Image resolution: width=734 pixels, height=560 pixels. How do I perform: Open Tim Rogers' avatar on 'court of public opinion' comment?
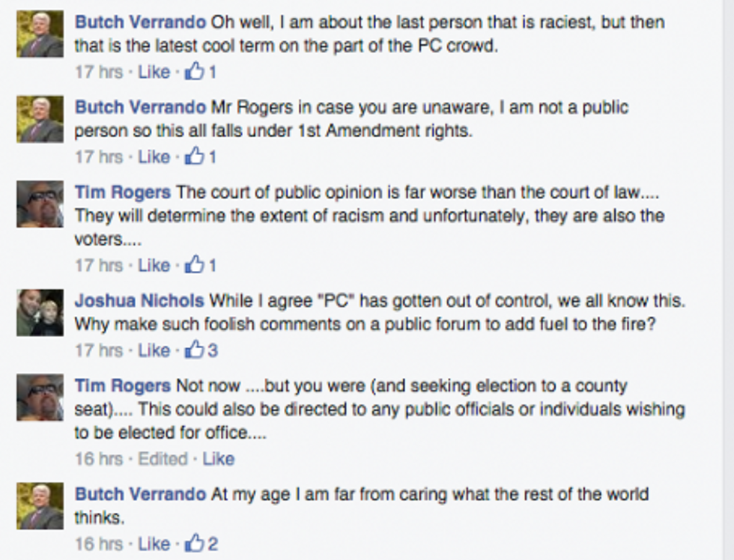(x=40, y=204)
